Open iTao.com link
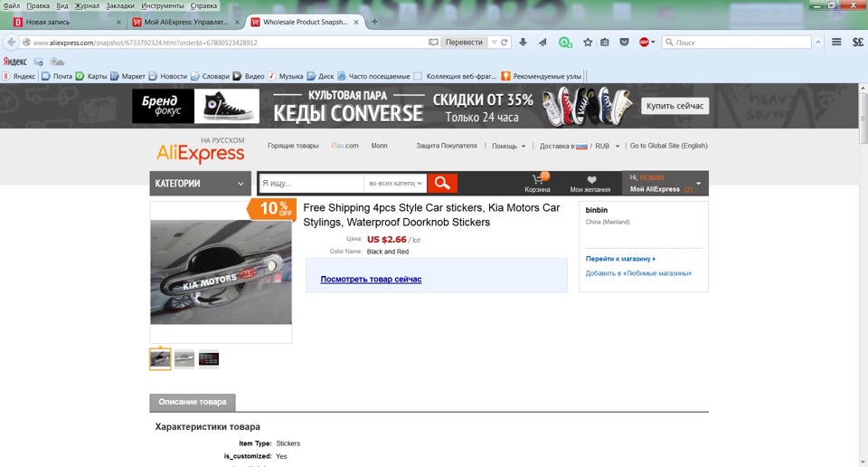The height and width of the screenshot is (467, 868). pyautogui.click(x=344, y=146)
